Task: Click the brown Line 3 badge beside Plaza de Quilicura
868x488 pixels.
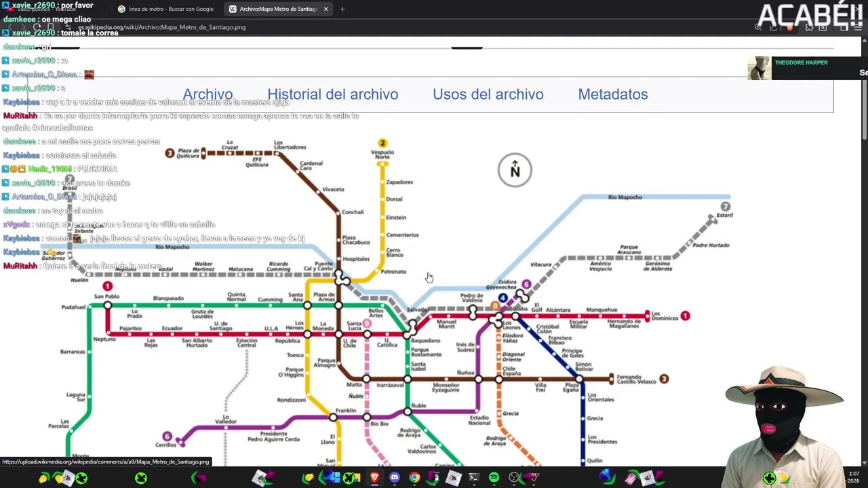Action: point(170,153)
